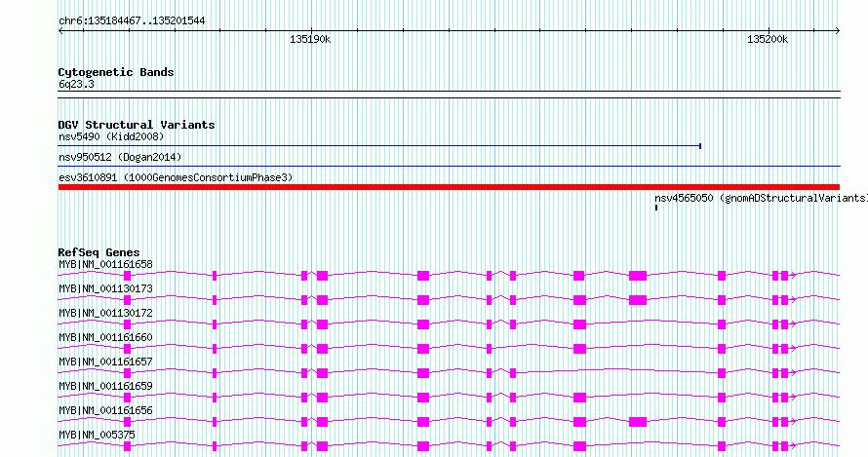Click the 135200k ruler position label
This screenshot has width=868, height=457.
[768, 39]
